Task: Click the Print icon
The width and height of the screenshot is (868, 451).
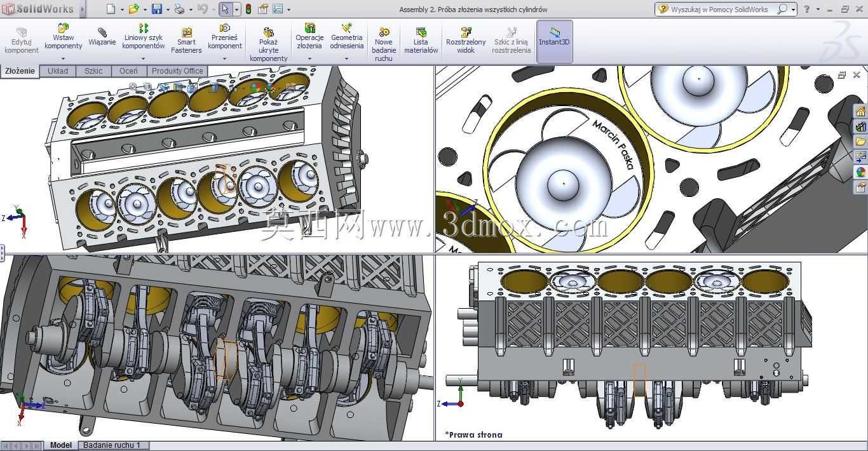Action: coord(179,9)
